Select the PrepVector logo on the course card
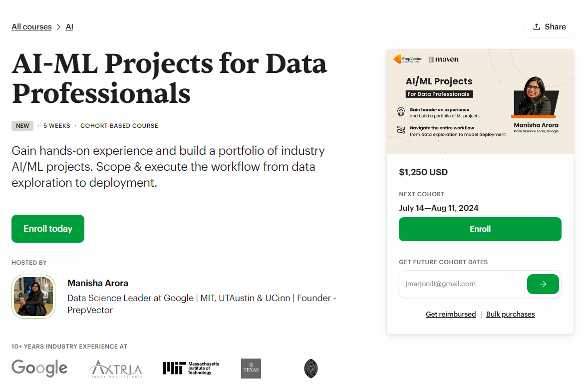This screenshot has width=586, height=392. coord(408,59)
